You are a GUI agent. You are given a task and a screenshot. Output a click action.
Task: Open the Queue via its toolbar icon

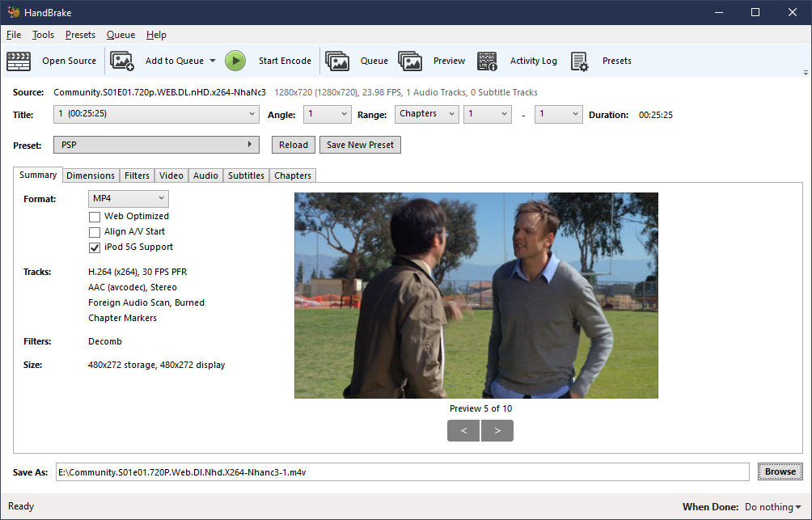[x=337, y=61]
